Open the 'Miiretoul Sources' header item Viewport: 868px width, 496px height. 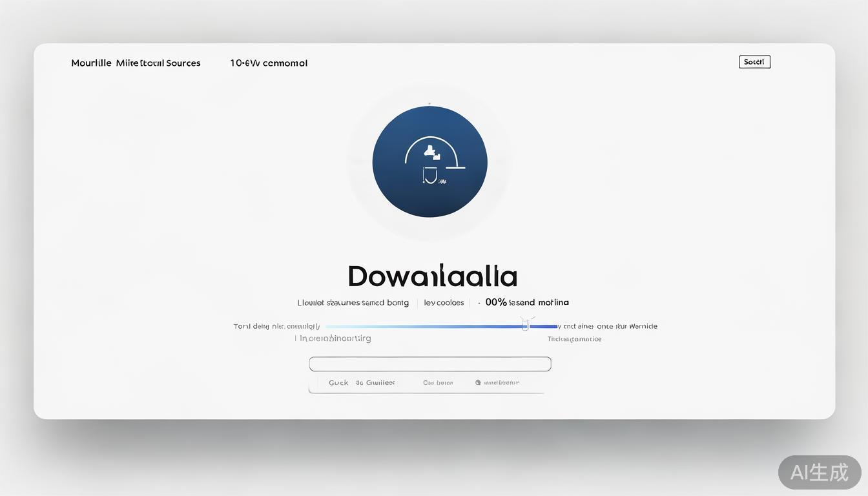point(158,63)
